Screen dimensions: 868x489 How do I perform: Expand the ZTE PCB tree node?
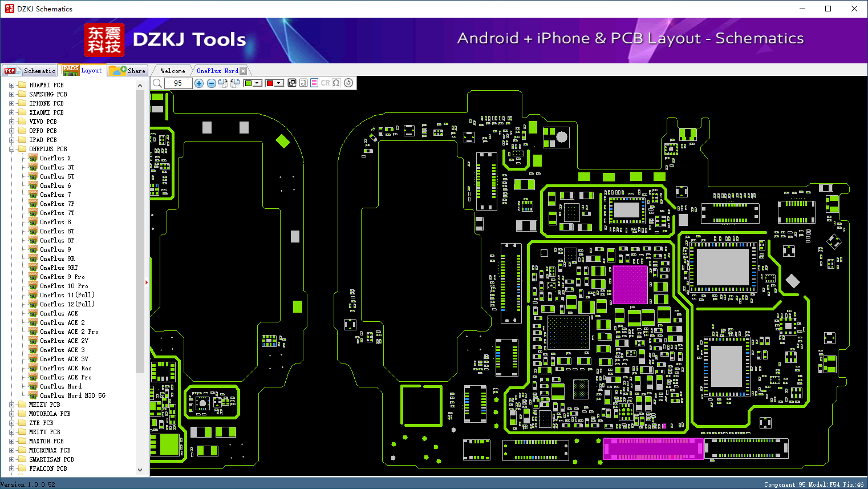pyautogui.click(x=11, y=423)
